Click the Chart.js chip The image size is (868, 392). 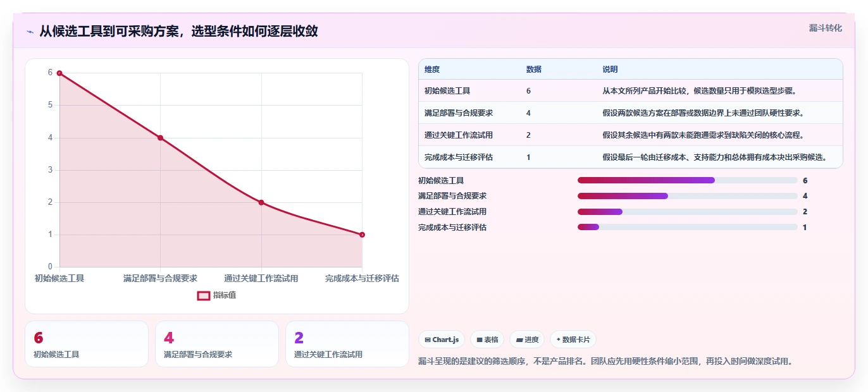pyautogui.click(x=442, y=340)
